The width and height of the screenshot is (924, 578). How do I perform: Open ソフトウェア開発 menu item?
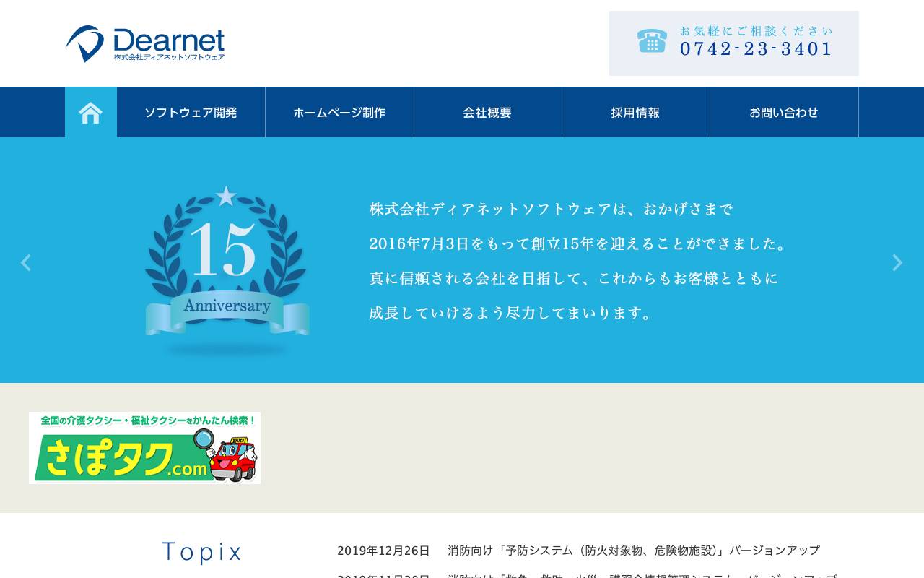(191, 112)
